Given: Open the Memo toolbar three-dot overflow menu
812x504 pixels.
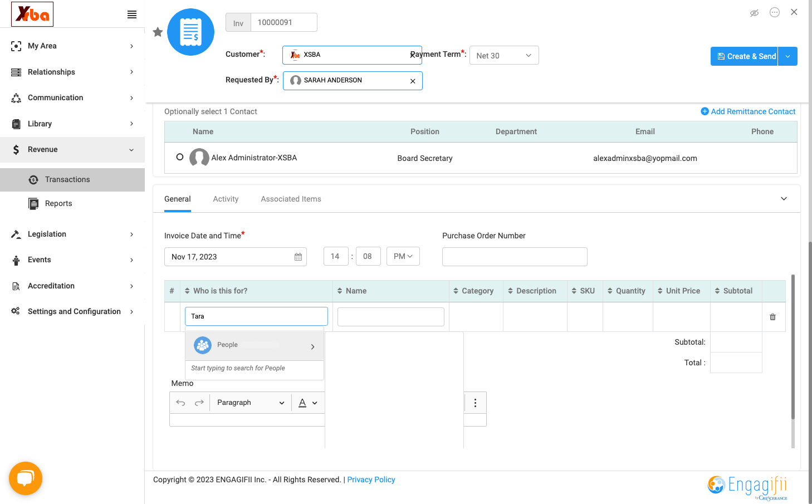Looking at the screenshot, I should pyautogui.click(x=475, y=403).
